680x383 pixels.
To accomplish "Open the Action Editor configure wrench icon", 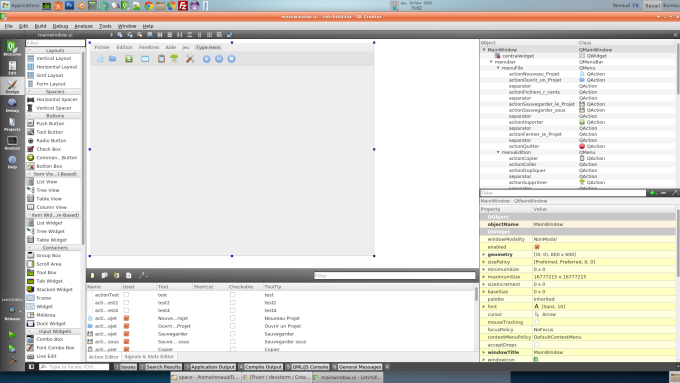I will [143, 275].
